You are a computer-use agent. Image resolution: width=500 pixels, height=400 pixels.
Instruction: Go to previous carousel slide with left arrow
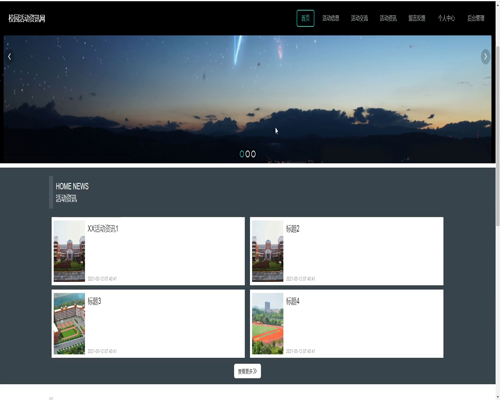[9, 57]
